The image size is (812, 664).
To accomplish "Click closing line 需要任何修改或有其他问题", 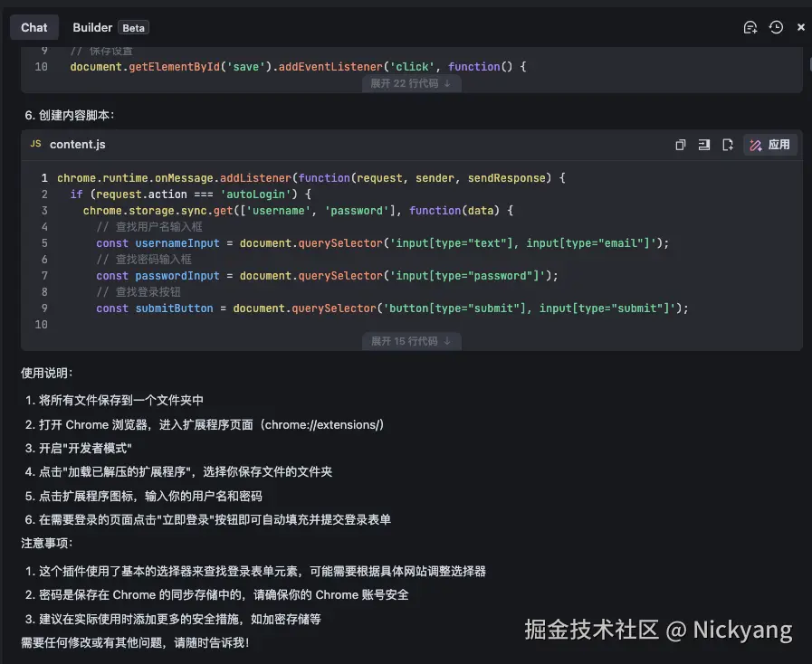I will [135, 643].
